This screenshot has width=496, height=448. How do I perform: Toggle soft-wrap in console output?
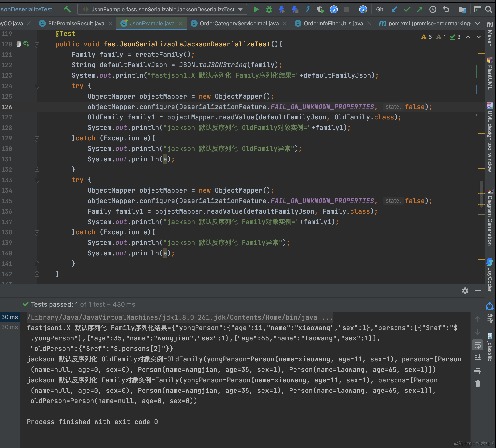pyautogui.click(x=478, y=345)
